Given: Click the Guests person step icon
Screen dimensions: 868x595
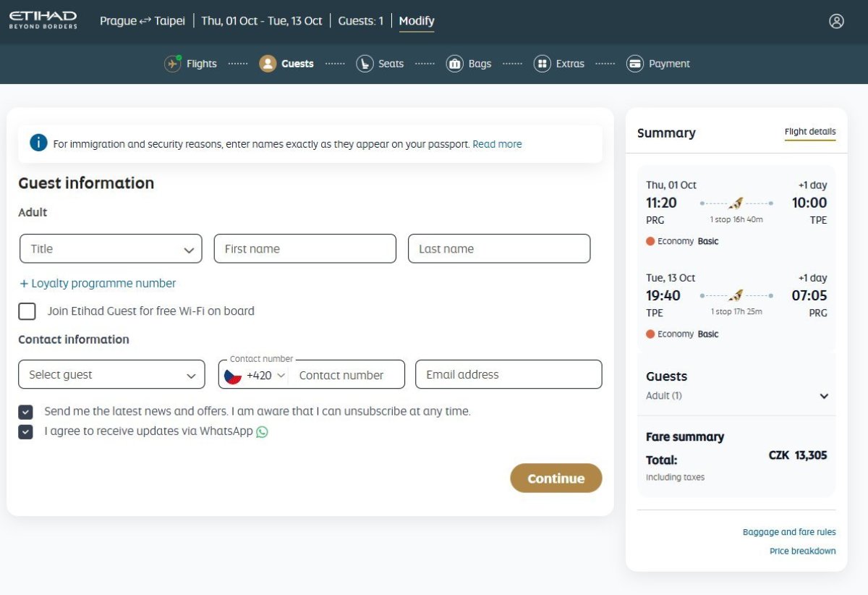Looking at the screenshot, I should coord(268,64).
